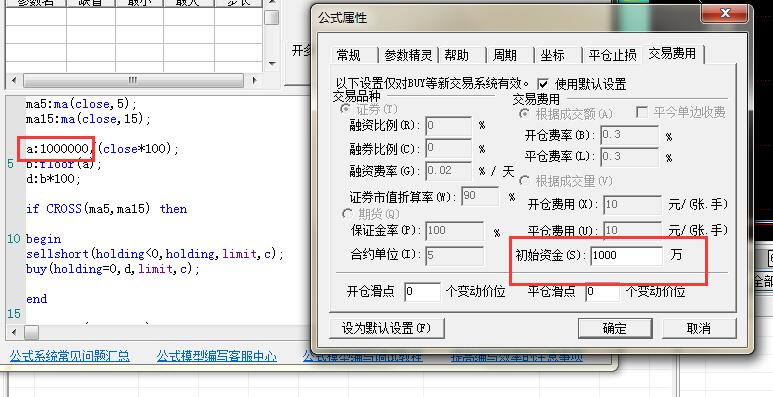Click the parameter table horizontal scrollbar left arrow

[13, 80]
